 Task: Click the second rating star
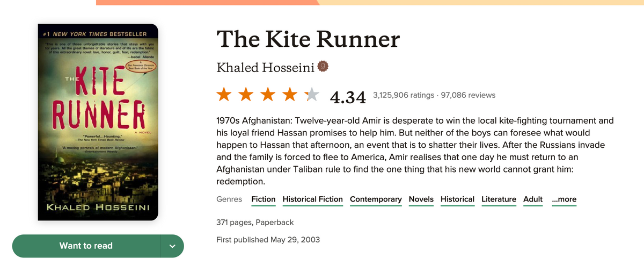(x=246, y=95)
